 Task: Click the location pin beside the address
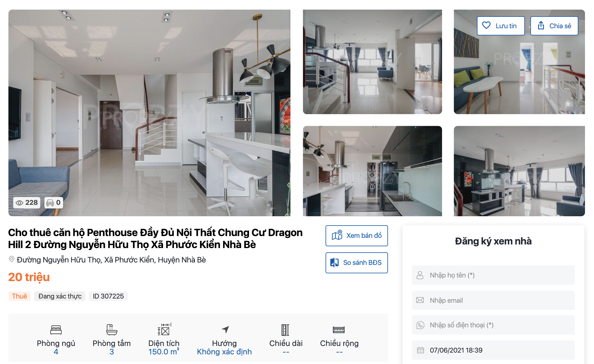pos(11,259)
